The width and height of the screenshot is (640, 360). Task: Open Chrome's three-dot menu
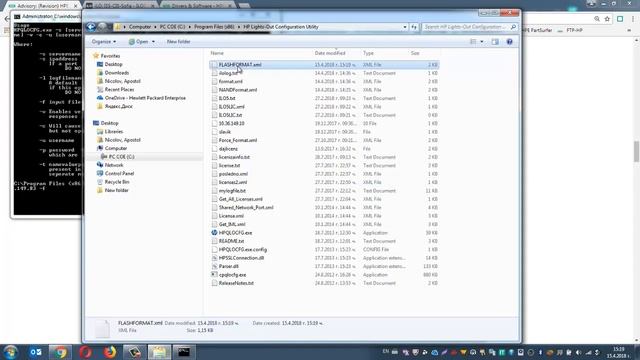(x=633, y=19)
